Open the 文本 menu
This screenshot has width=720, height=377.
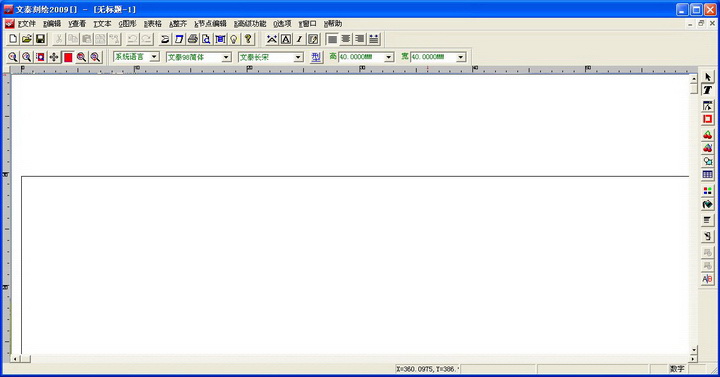tap(102, 23)
